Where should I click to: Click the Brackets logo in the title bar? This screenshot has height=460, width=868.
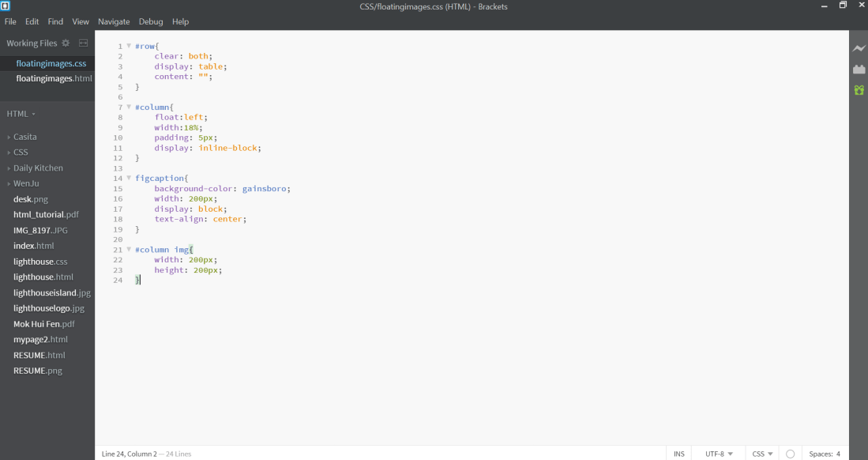6,6
